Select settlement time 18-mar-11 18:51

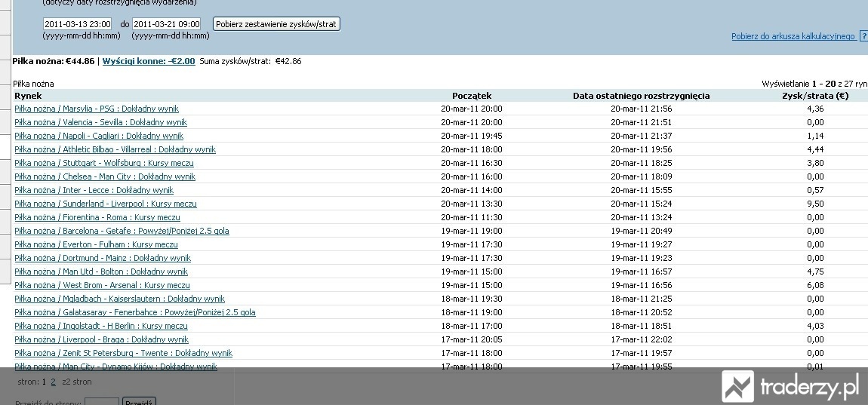pos(641,326)
